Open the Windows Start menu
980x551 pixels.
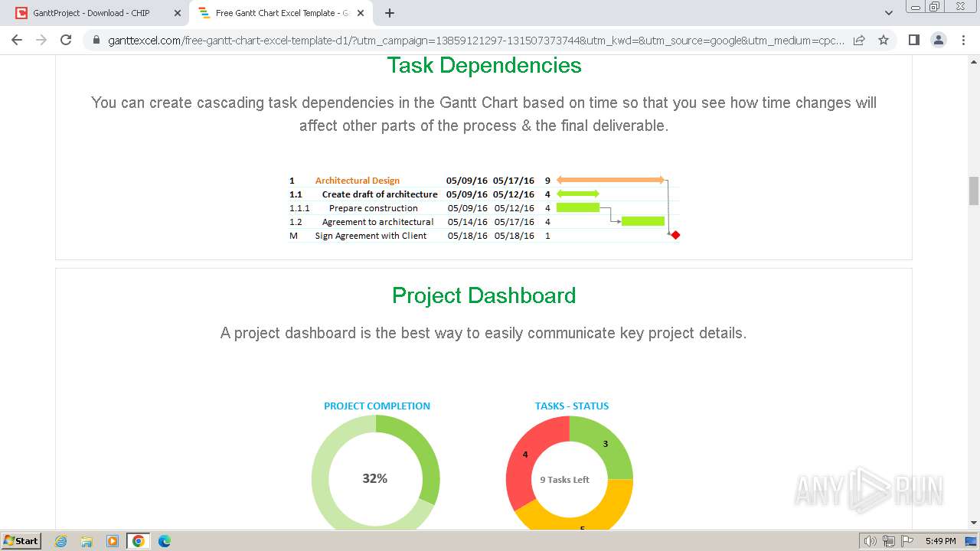coord(21,540)
